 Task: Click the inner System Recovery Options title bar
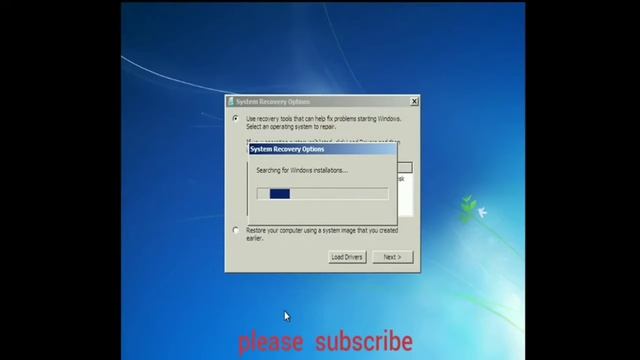322,149
